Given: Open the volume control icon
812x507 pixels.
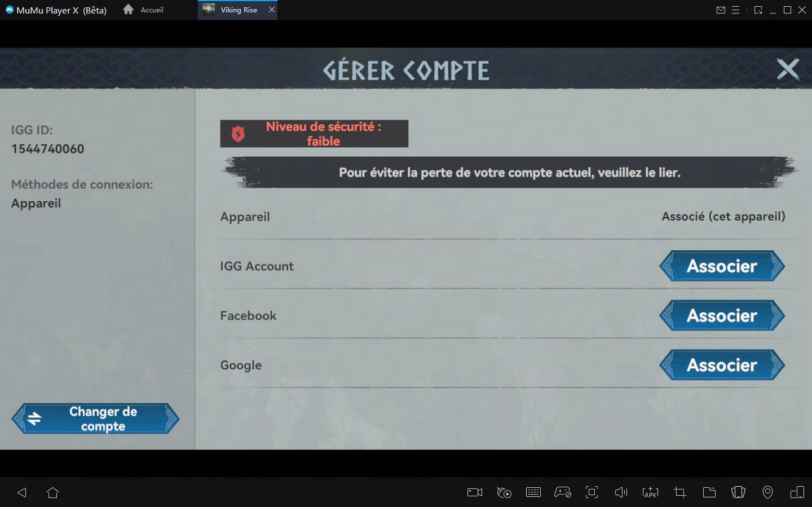Looking at the screenshot, I should (x=621, y=492).
